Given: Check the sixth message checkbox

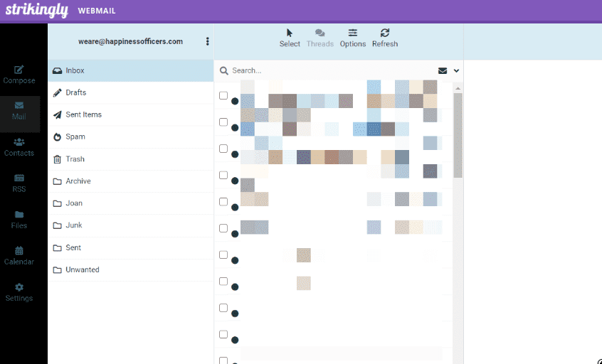Looking at the screenshot, I should coord(223,228).
